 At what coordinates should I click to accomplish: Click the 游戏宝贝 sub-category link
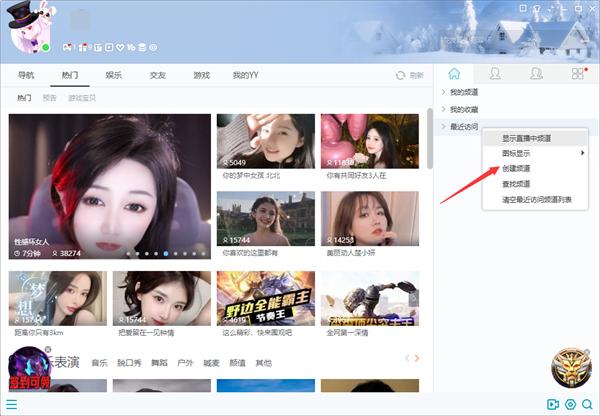tap(83, 99)
